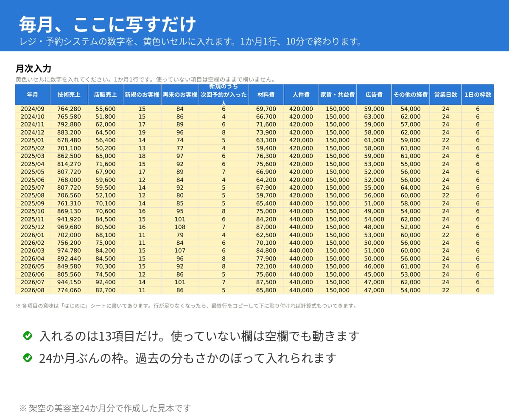
Task: Select the 862,500 sales cell
Action: point(69,156)
